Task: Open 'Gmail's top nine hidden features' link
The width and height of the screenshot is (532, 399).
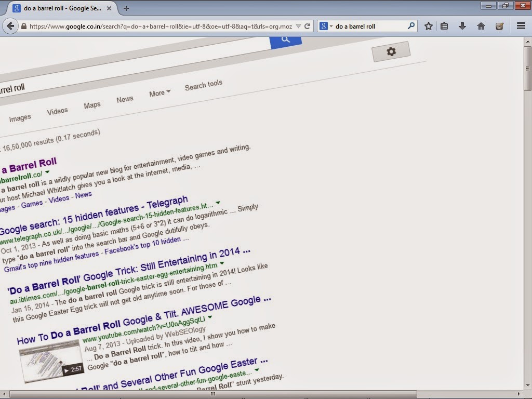Action: click(x=51, y=263)
